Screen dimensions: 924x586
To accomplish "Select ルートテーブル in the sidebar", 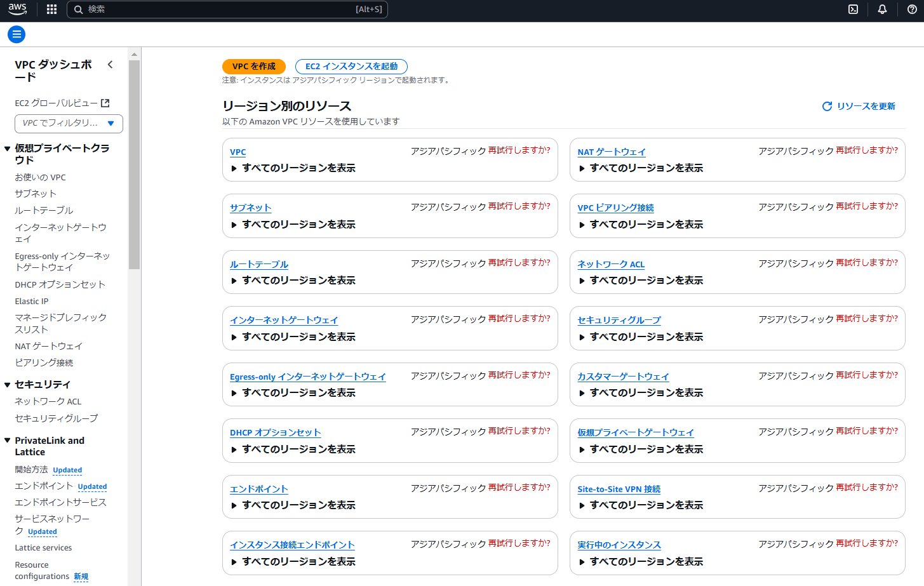I will pyautogui.click(x=44, y=210).
